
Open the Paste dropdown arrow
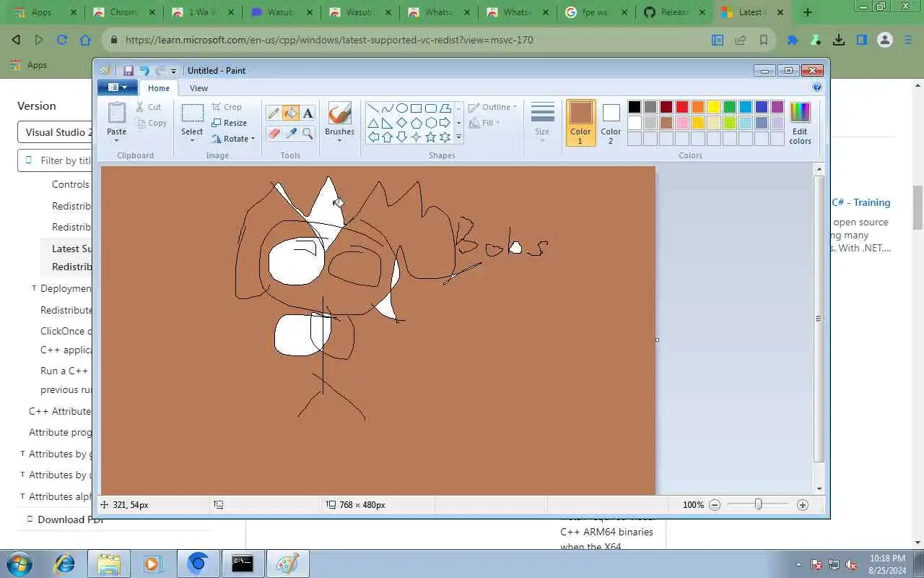[x=116, y=141]
